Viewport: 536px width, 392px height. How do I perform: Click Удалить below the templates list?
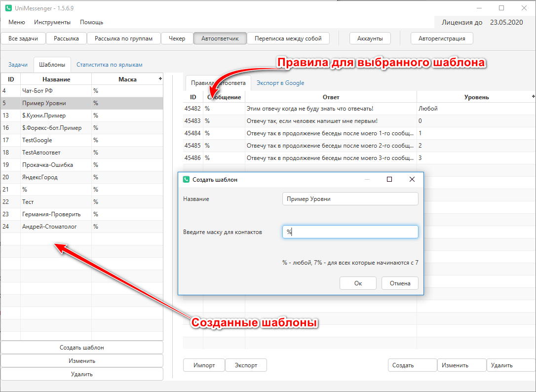pos(82,374)
